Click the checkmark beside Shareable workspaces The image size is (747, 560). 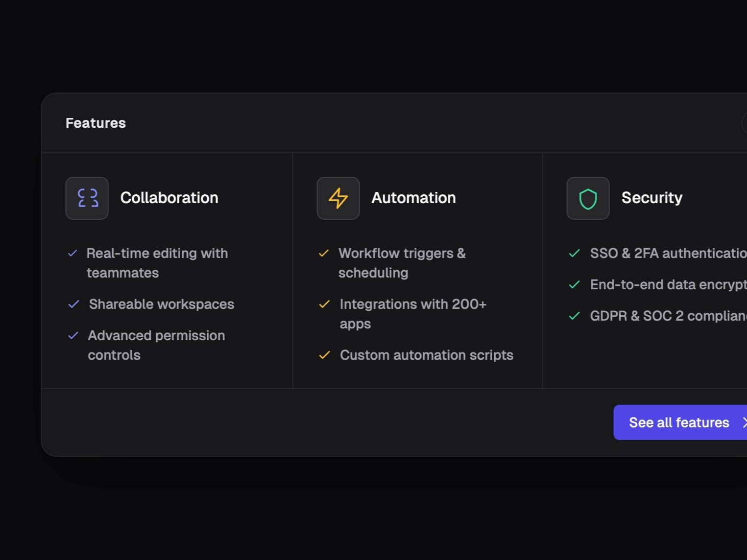(73, 304)
